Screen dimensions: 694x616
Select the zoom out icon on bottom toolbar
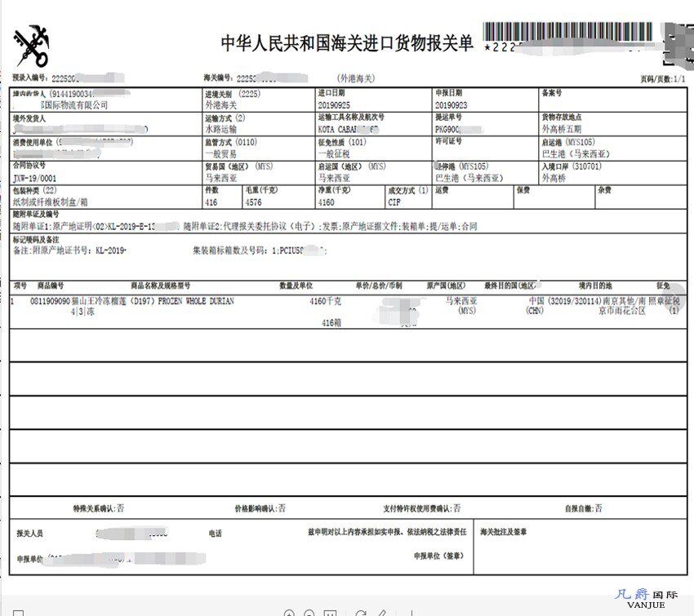pyautogui.click(x=309, y=612)
